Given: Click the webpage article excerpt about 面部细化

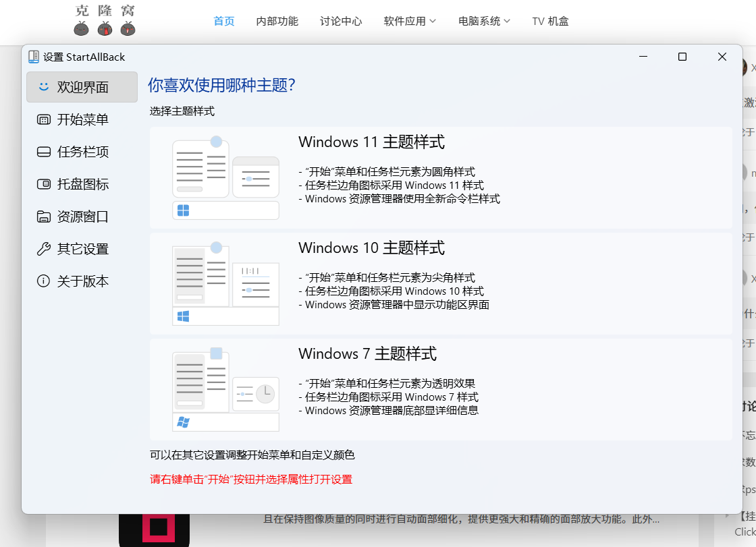Looking at the screenshot, I should pyautogui.click(x=462, y=519).
